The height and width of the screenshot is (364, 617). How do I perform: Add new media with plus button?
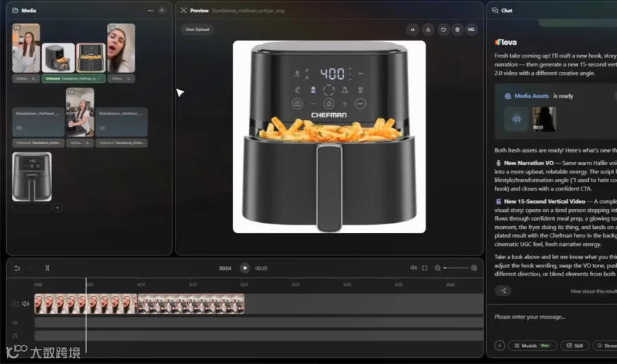pos(58,208)
